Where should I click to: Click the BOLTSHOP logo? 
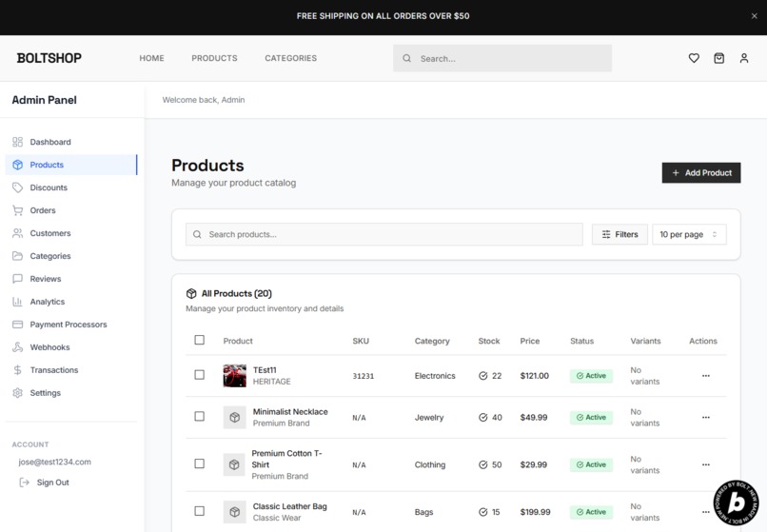coord(49,58)
